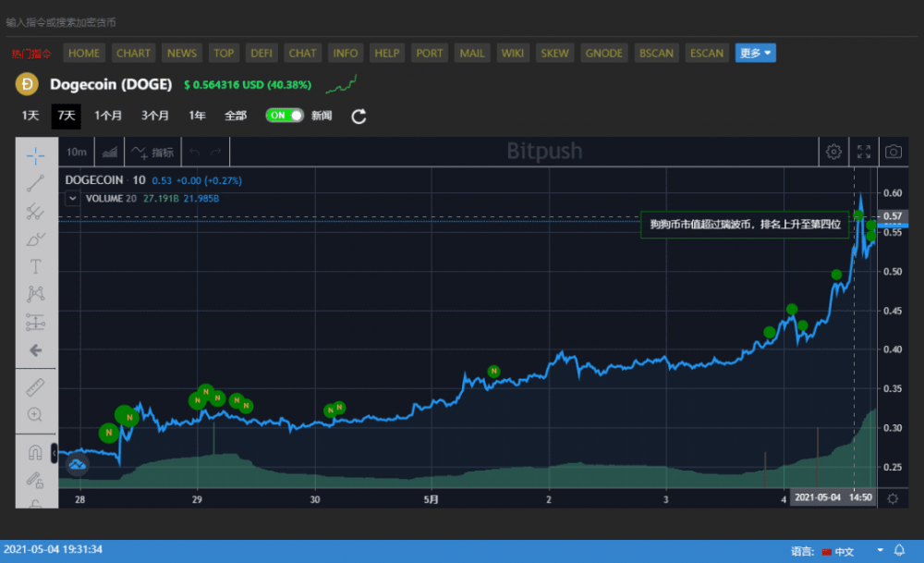Select the 1天 time range tab
924x563 pixels.
tap(30, 116)
